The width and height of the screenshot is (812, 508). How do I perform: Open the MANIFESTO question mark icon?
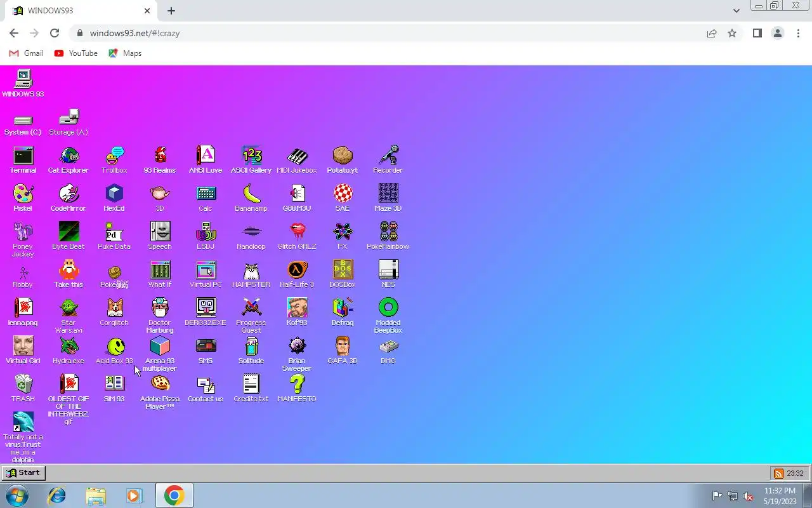[x=297, y=388]
